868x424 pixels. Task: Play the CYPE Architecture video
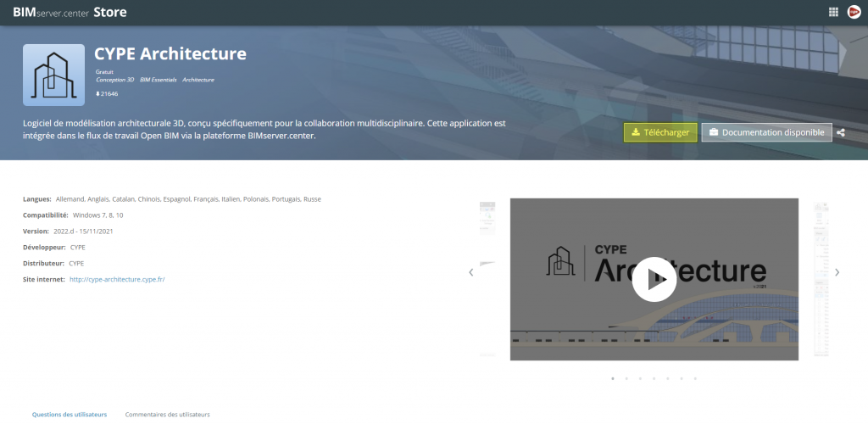654,279
